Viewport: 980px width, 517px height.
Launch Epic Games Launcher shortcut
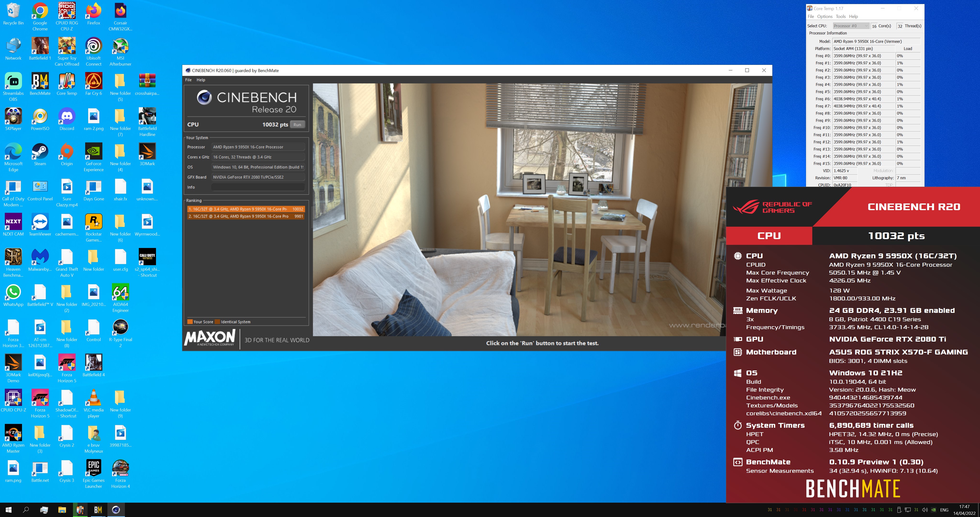[x=94, y=474]
